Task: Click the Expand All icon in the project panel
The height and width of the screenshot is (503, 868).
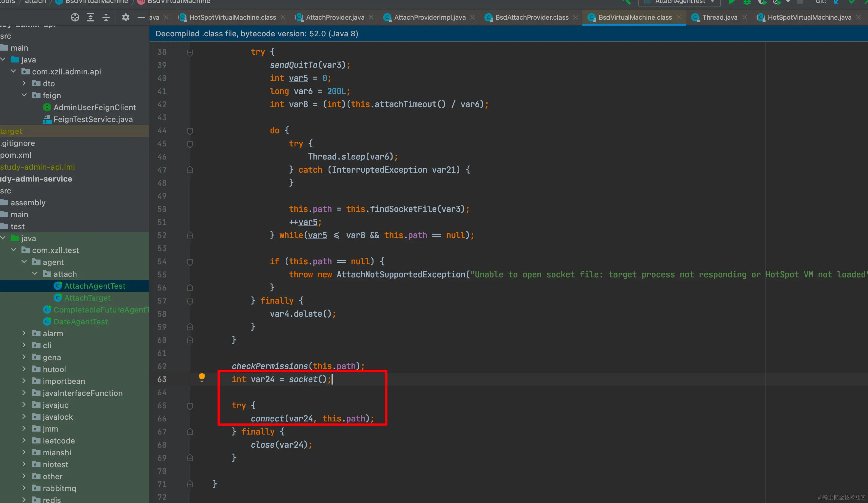Action: (x=91, y=17)
